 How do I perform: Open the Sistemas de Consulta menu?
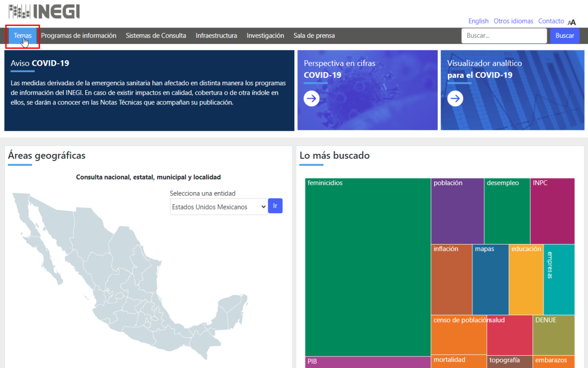tap(156, 36)
